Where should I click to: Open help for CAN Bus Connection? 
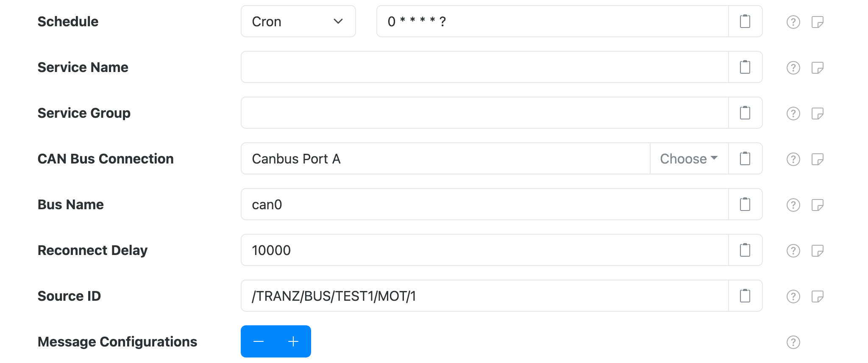coord(793,158)
